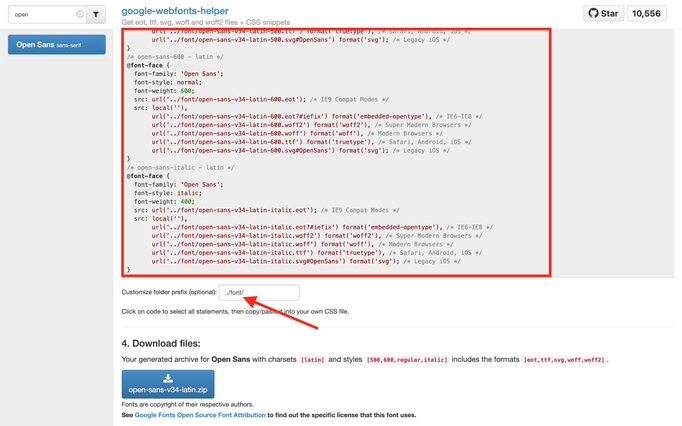682x426 pixels.
Task: Click the 'font-weight: 600;' line
Action: pyautogui.click(x=164, y=91)
